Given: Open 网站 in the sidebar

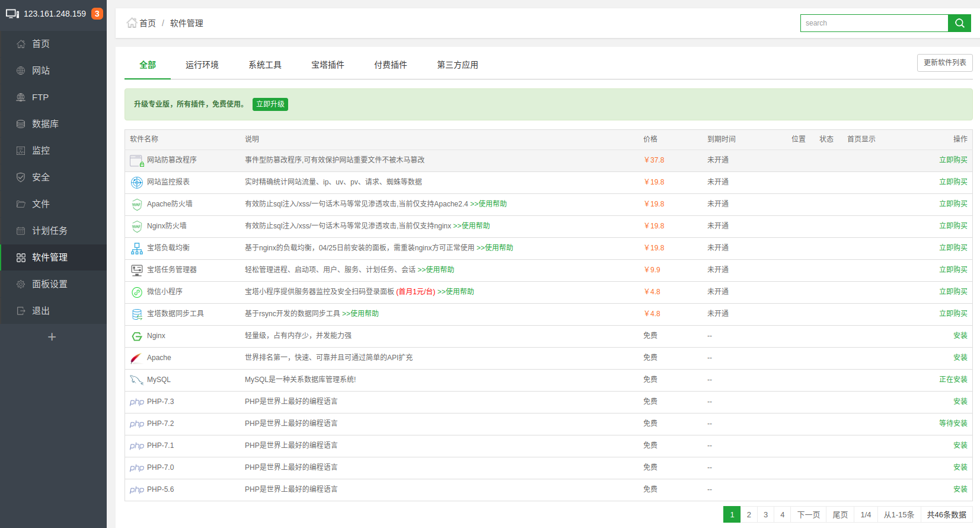Looking at the screenshot, I should 53,71.
